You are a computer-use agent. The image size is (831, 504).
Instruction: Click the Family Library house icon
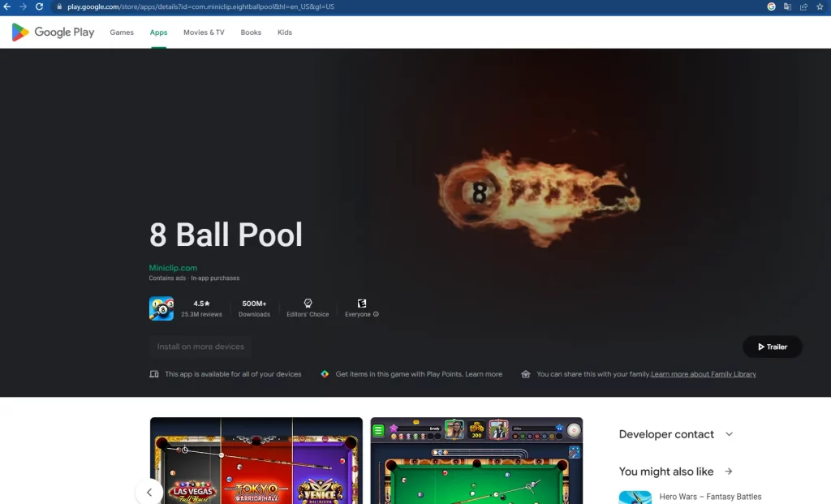point(525,374)
